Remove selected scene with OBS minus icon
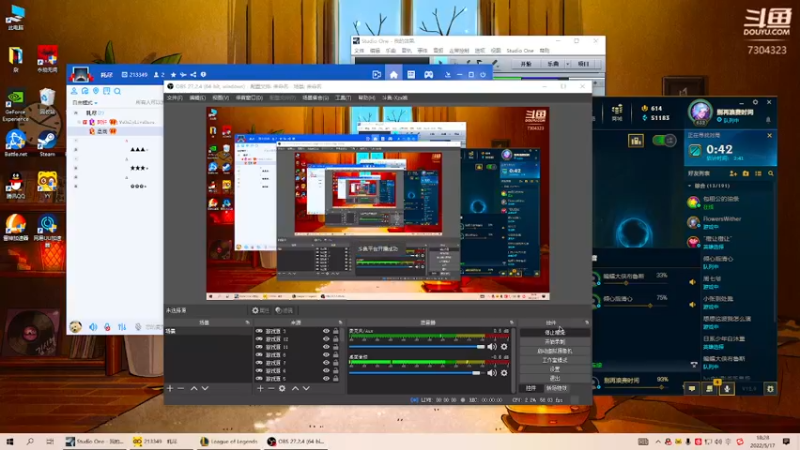 [x=181, y=388]
